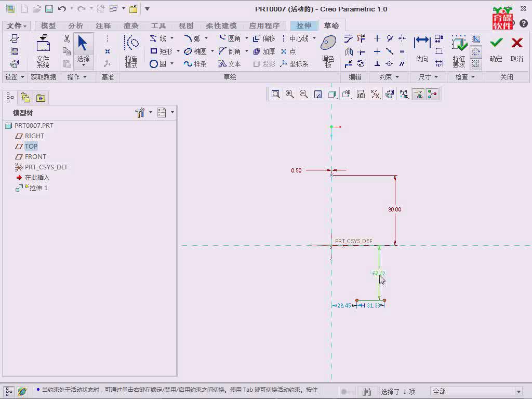
Task: Apply the Perpendicular constraint icon
Action: (377, 64)
